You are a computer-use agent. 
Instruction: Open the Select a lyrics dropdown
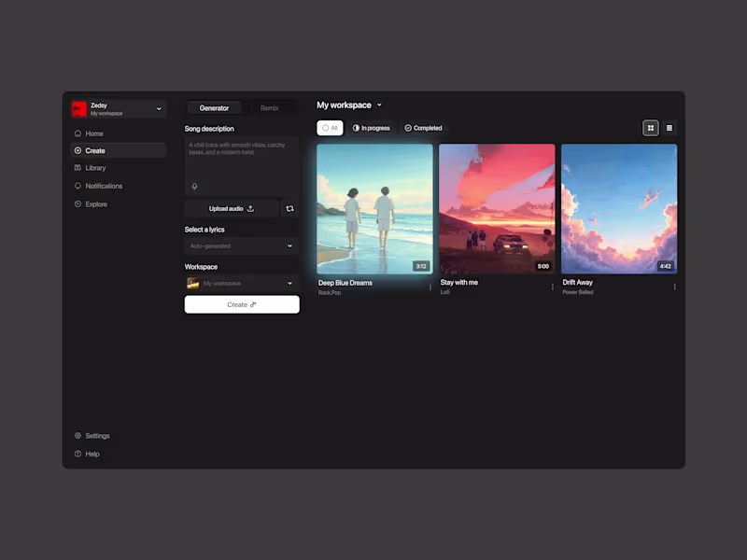pos(242,245)
